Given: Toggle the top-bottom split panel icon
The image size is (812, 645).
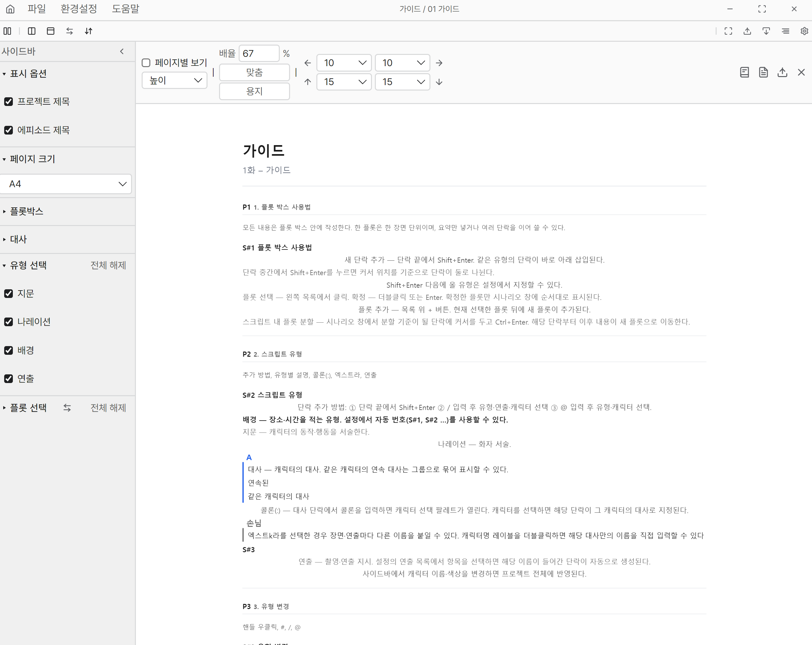Looking at the screenshot, I should click(x=50, y=31).
